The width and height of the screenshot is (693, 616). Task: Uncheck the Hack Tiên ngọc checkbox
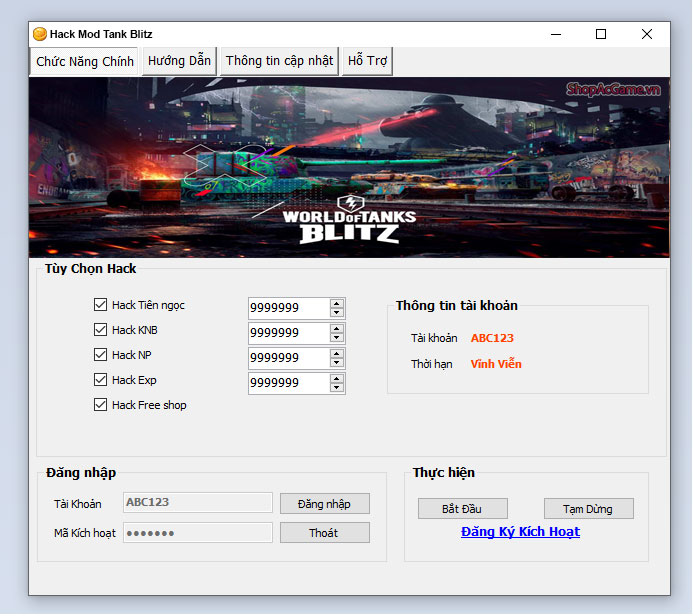click(x=100, y=304)
